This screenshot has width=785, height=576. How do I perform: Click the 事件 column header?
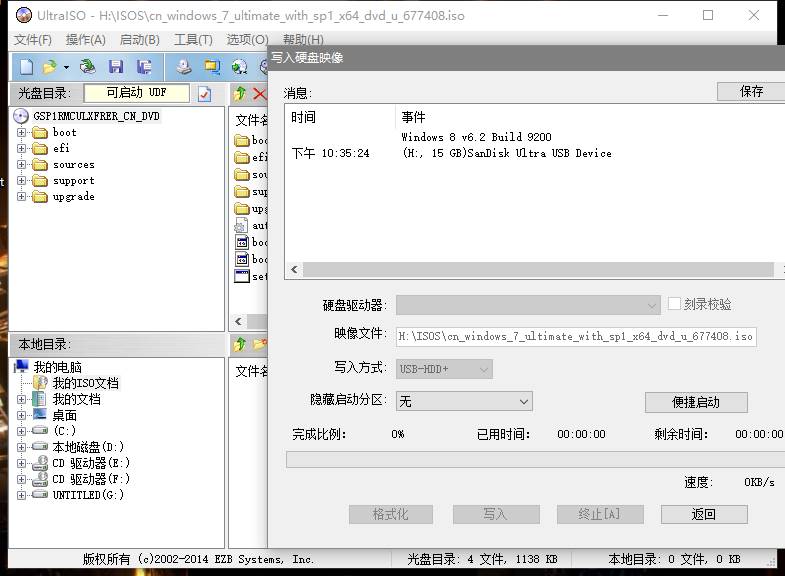[x=414, y=117]
